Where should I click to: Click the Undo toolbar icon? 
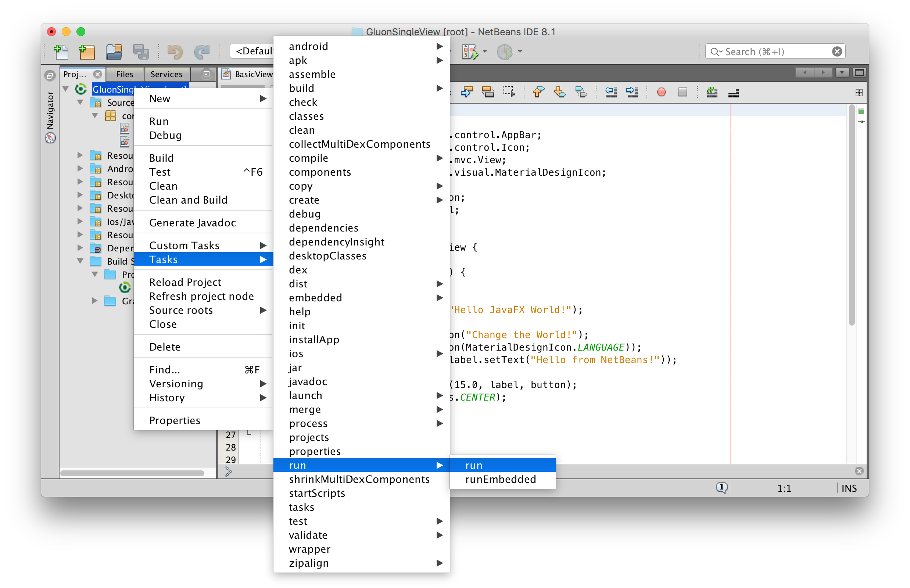click(x=175, y=51)
